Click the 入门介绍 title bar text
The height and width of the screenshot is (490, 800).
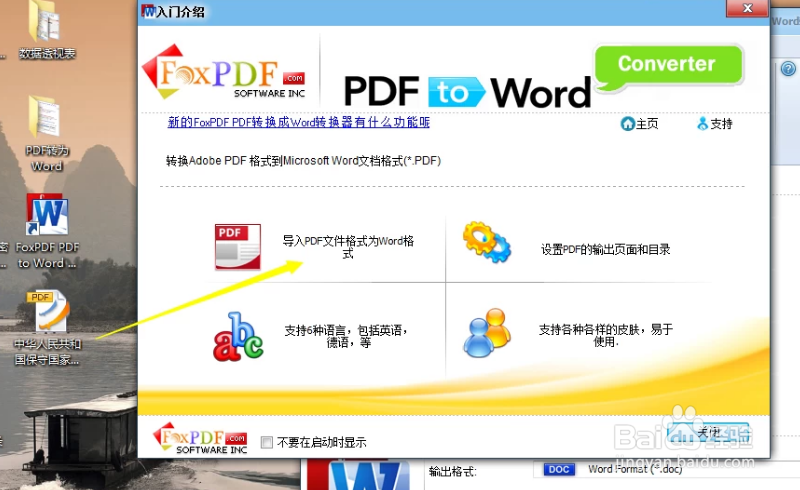click(180, 11)
